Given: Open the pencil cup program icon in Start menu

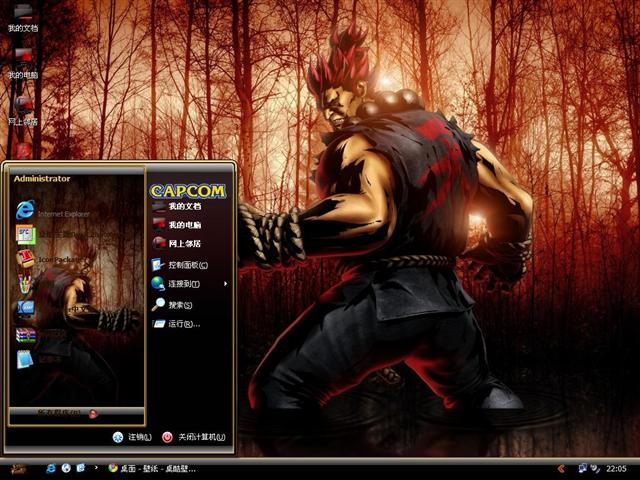Looking at the screenshot, I should click(25, 284).
